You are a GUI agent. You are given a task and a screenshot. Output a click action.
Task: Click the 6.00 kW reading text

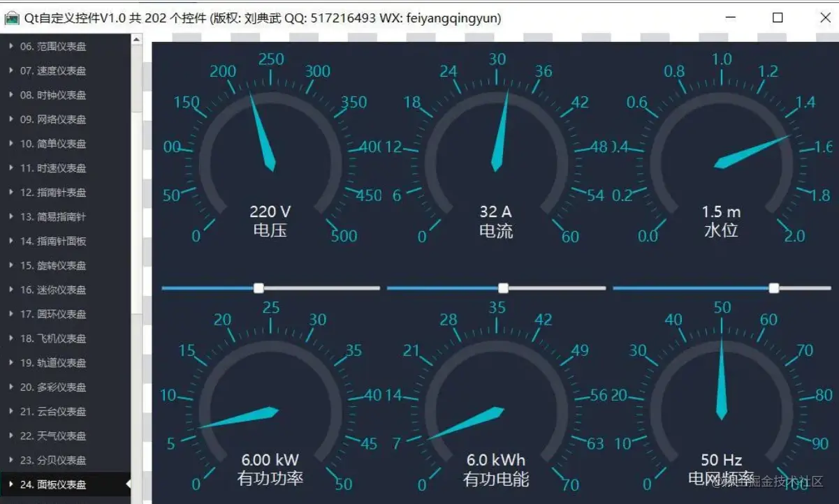coord(270,460)
